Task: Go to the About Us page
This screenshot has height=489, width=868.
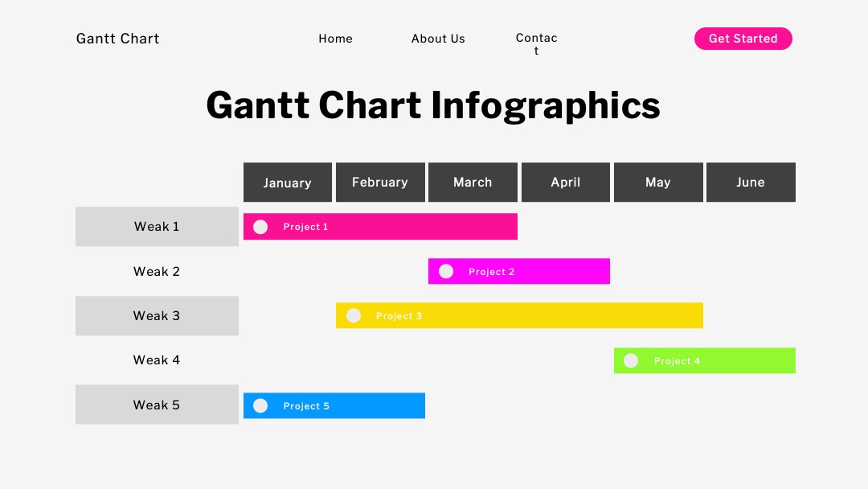Action: (438, 39)
